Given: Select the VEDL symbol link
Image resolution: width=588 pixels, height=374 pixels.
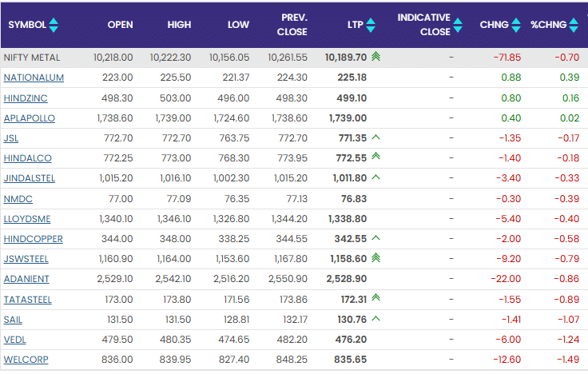Looking at the screenshot, I should [x=15, y=339].
